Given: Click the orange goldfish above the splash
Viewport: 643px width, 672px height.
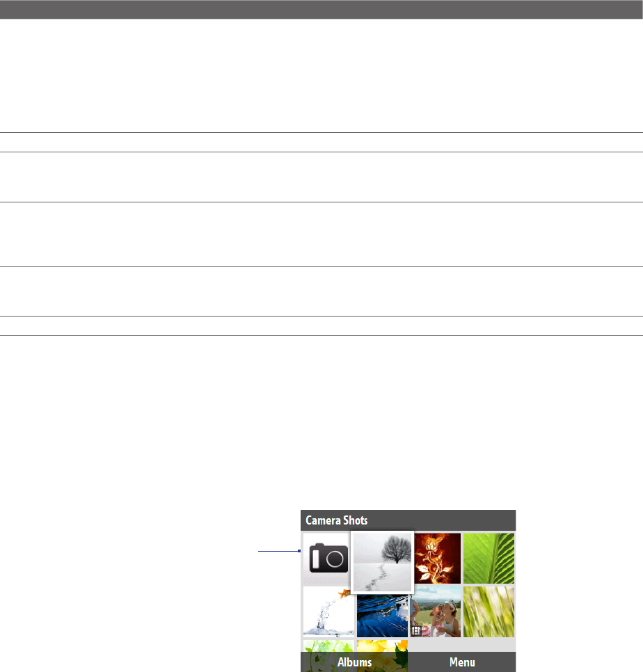Looking at the screenshot, I should pos(344,593).
